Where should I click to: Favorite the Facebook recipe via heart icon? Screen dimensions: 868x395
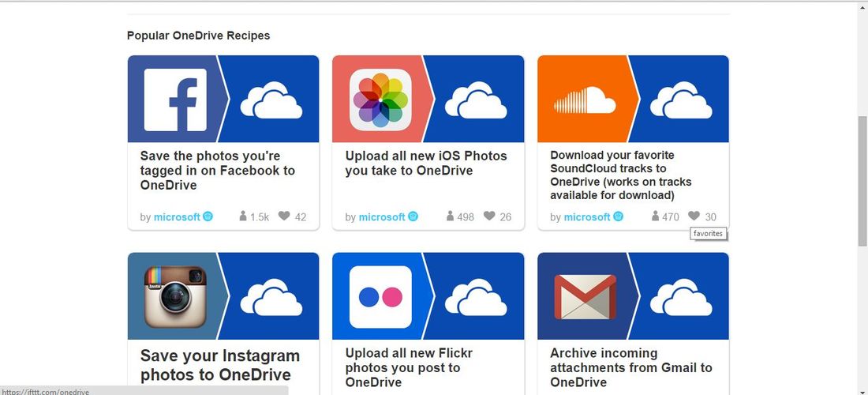click(284, 216)
